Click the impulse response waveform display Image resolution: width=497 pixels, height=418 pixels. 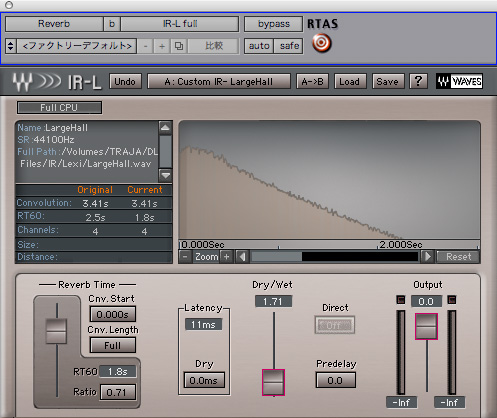(x=329, y=180)
